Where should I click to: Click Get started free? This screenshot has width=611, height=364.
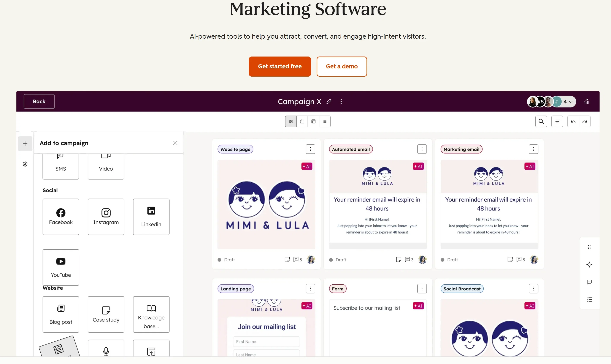[x=280, y=66]
